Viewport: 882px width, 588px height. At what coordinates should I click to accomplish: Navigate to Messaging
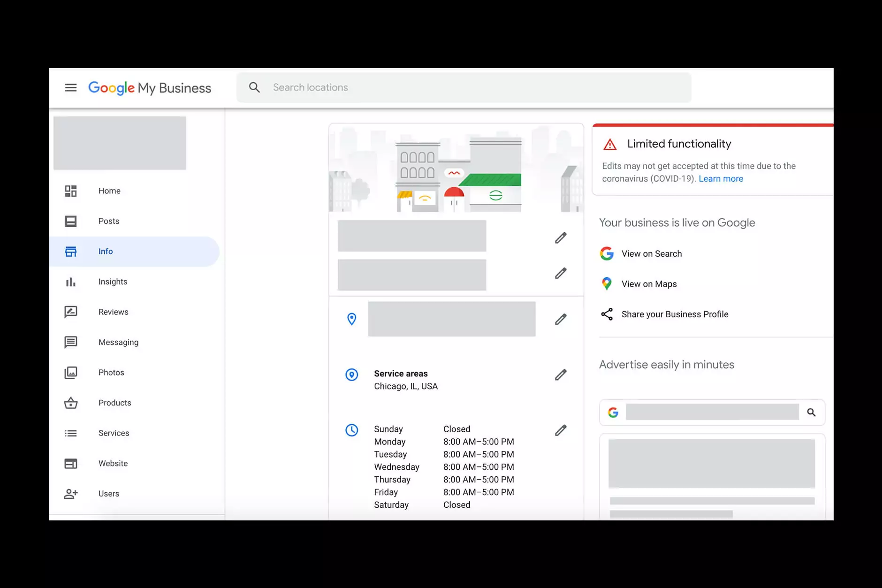pos(118,342)
